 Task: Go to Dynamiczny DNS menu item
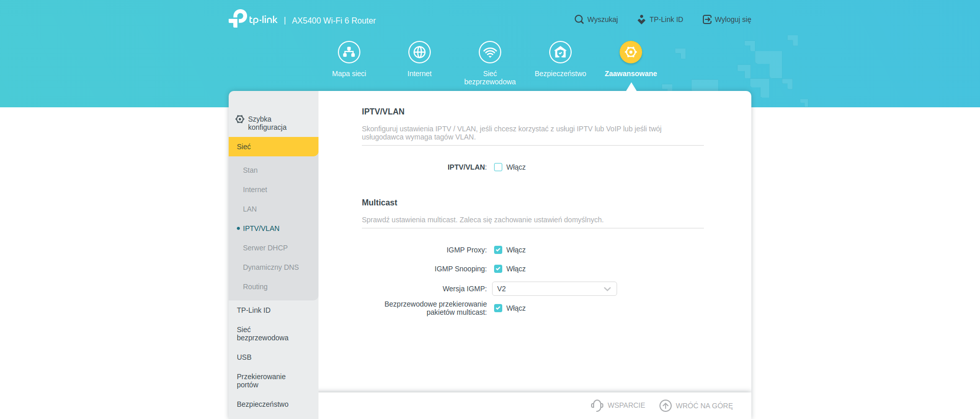(271, 267)
